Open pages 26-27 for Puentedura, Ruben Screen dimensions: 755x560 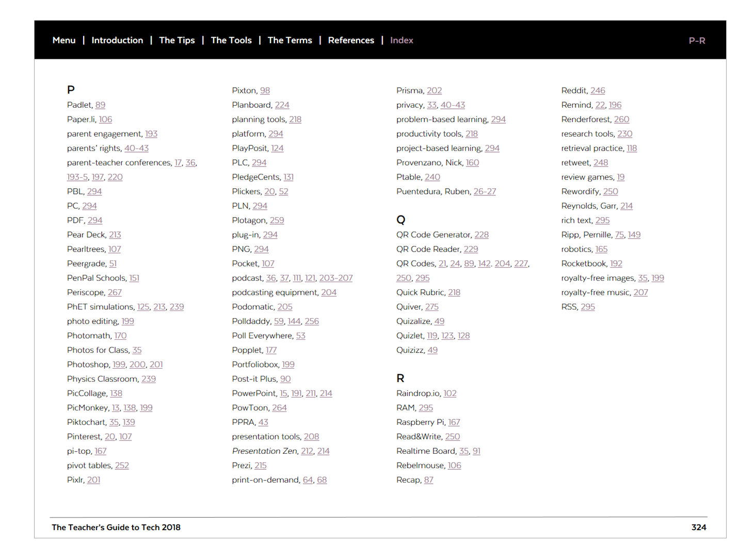point(485,191)
